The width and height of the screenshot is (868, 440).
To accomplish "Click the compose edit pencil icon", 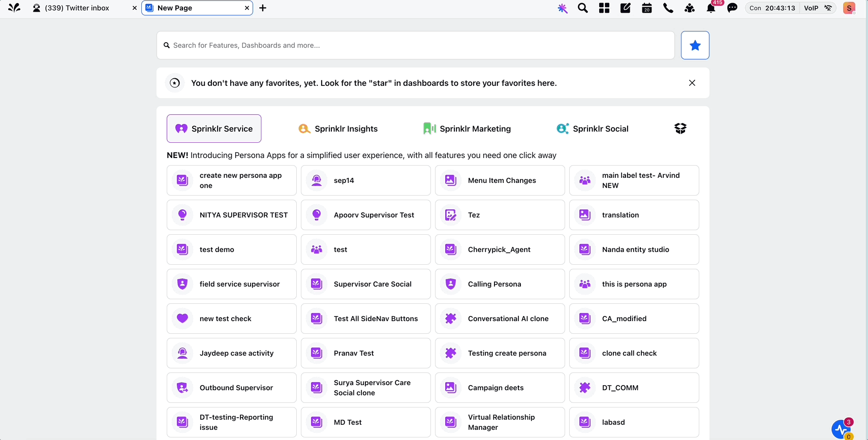I will tap(626, 8).
